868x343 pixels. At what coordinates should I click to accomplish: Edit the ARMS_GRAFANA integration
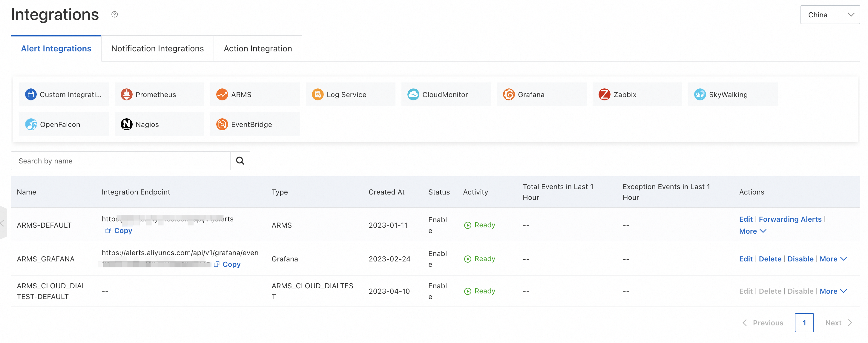[x=746, y=259]
